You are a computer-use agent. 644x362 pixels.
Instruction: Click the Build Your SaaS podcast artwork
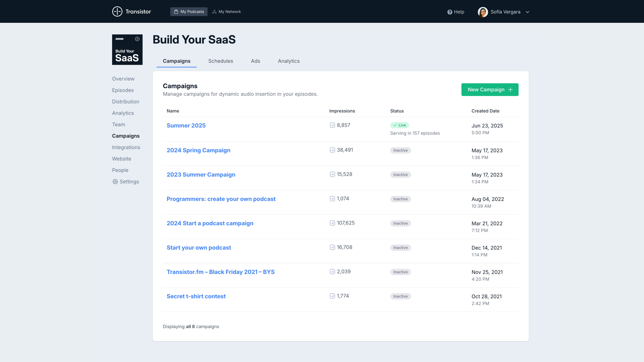[x=127, y=50]
